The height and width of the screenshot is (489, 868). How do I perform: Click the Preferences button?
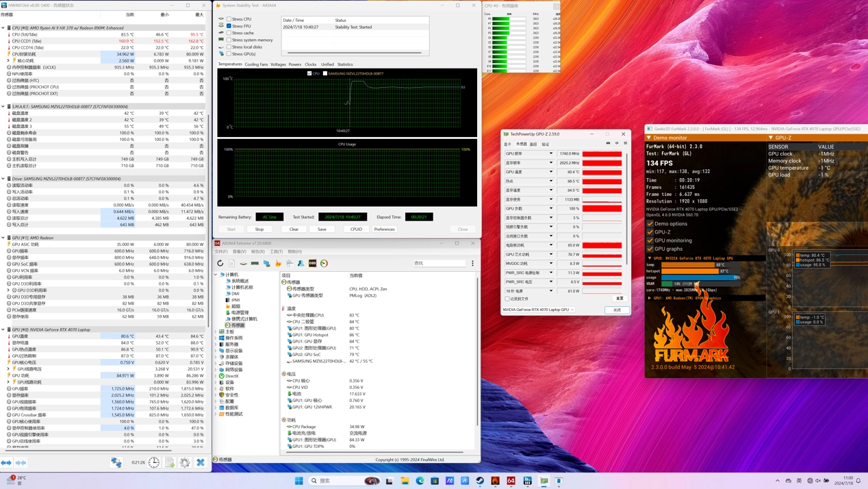pos(384,229)
